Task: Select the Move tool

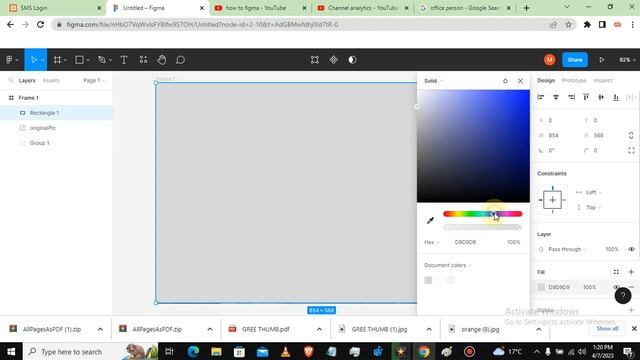Action: [x=34, y=60]
